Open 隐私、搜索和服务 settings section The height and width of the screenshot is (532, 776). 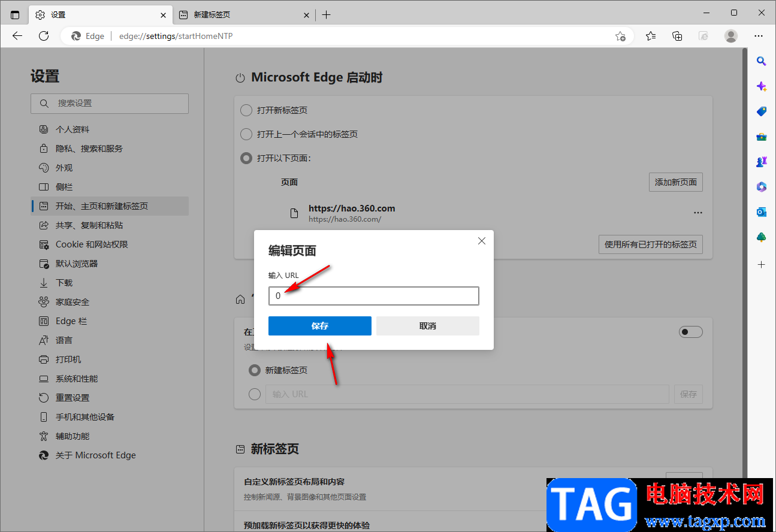click(x=110, y=149)
